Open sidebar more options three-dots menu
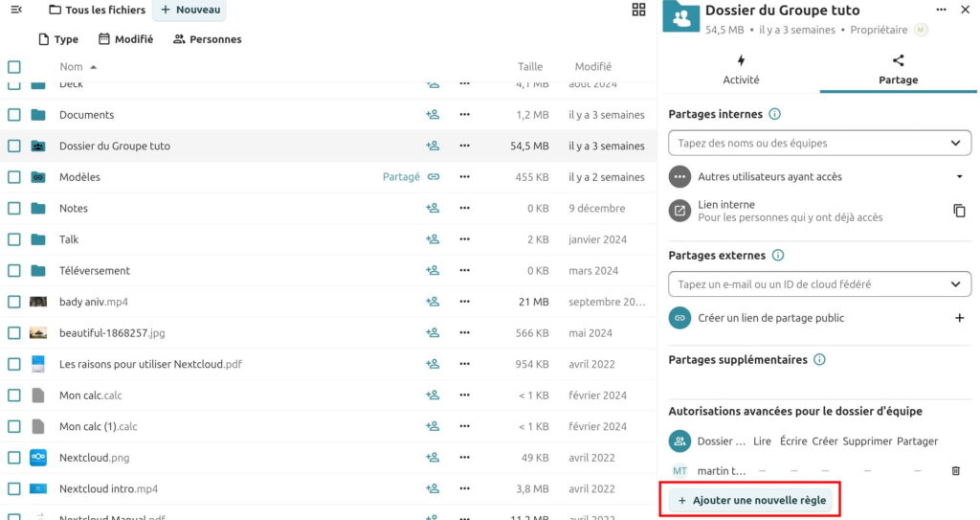 942,10
